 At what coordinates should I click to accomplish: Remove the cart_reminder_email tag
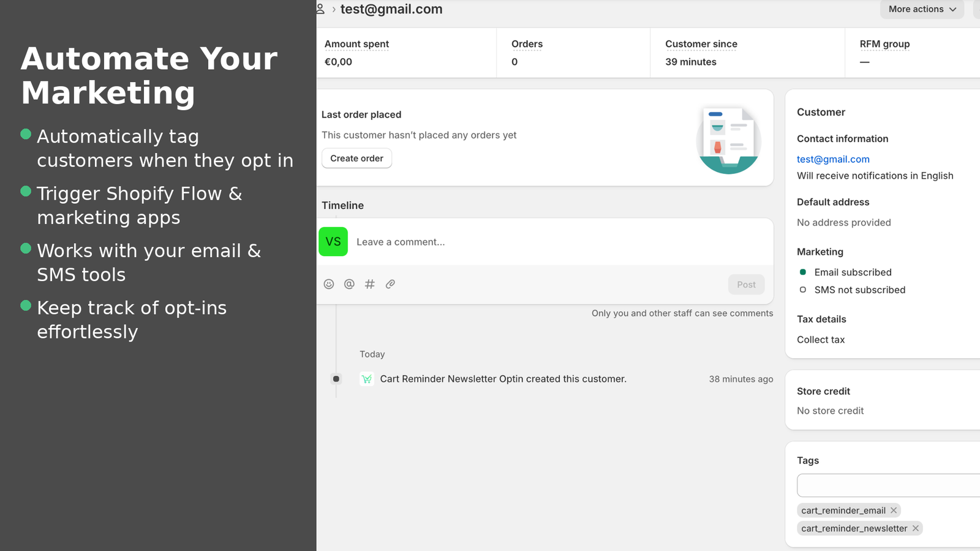coord(894,510)
